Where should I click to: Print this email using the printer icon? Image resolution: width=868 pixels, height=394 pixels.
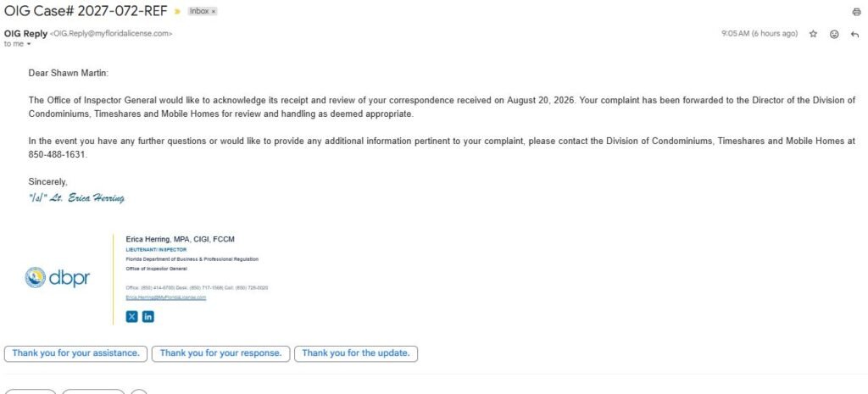pyautogui.click(x=856, y=12)
